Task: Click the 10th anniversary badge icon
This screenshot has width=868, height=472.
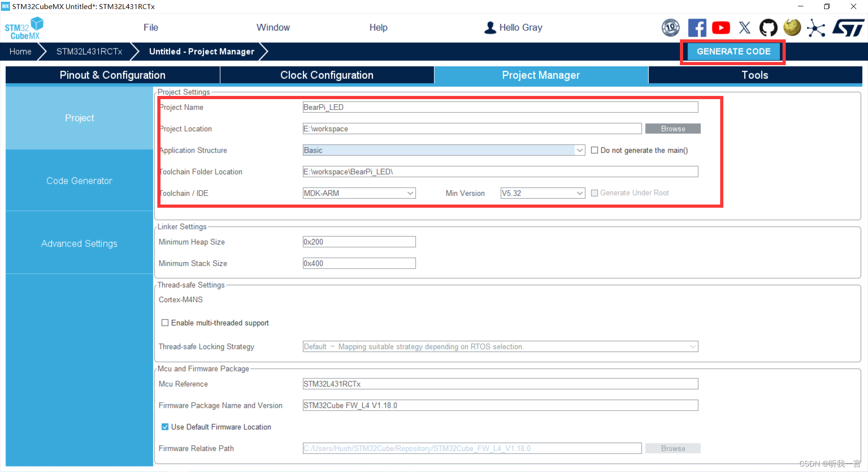Action: (670, 28)
